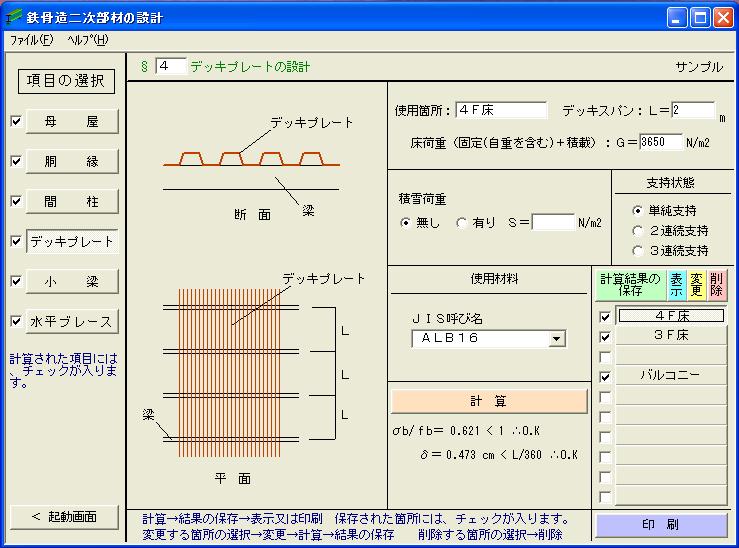Return via the 起動画面 button
Viewport: 739px width, 548px height.
(x=64, y=517)
